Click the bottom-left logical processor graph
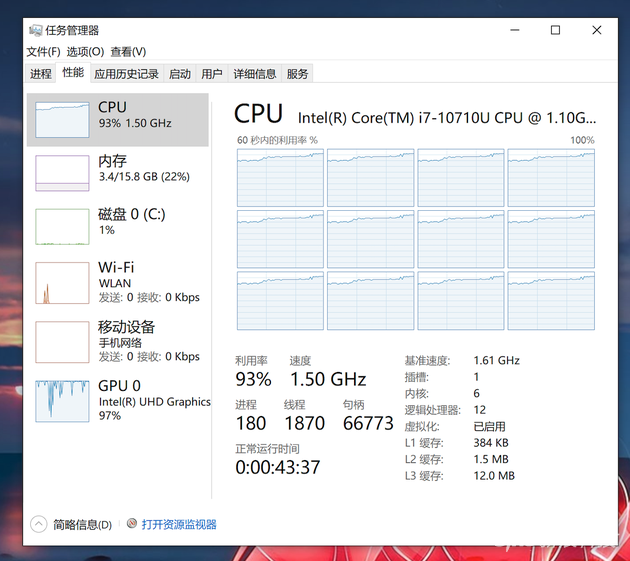The width and height of the screenshot is (630, 561). click(x=280, y=301)
